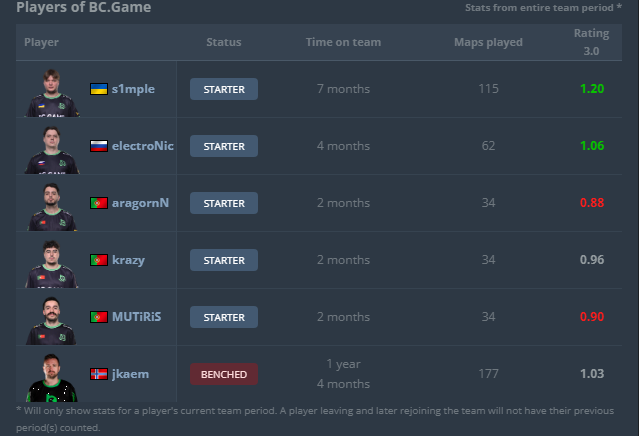The width and height of the screenshot is (639, 436).
Task: Click the footnote about current team period
Action: pyautogui.click(x=315, y=419)
